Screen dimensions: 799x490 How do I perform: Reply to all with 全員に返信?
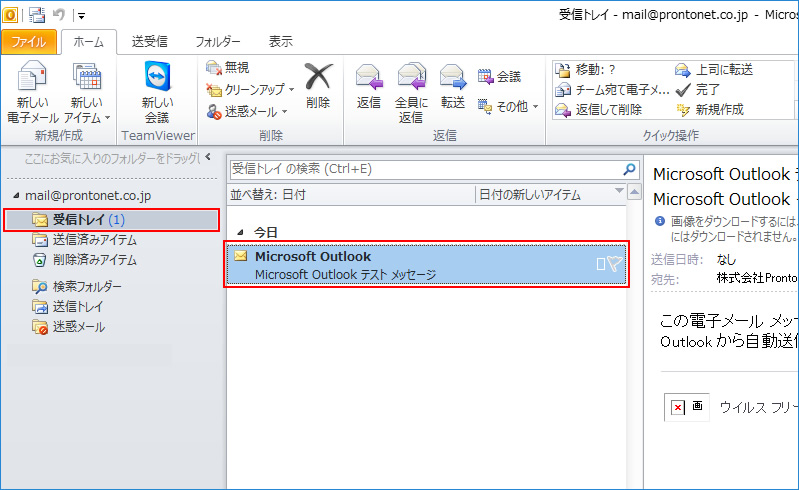[x=411, y=93]
